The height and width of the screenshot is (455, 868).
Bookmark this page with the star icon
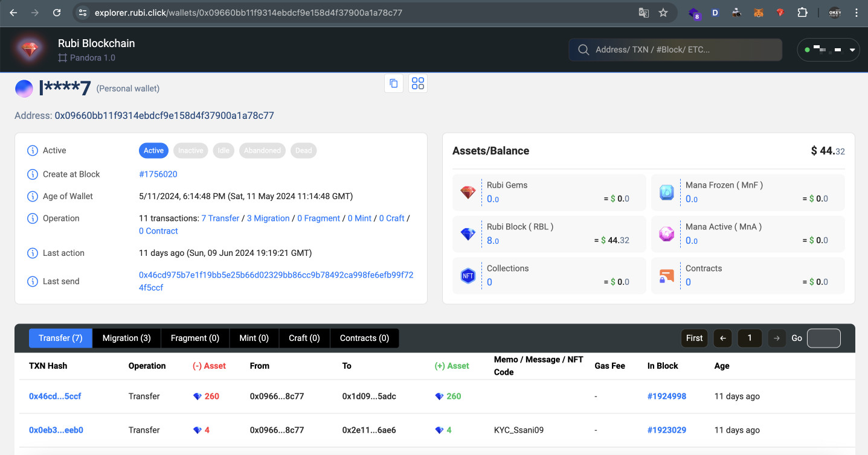pos(663,12)
